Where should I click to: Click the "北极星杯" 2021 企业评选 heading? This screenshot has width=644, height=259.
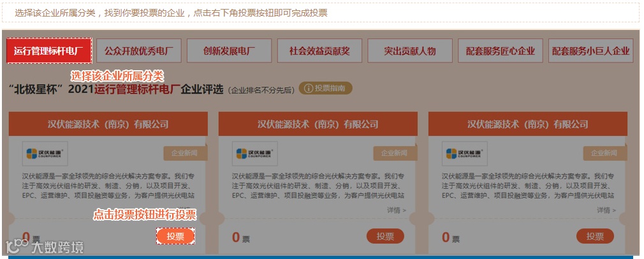(x=116, y=89)
